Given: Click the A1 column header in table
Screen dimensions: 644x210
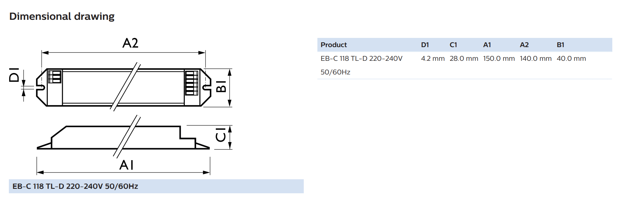Looking at the screenshot, I should [487, 45].
